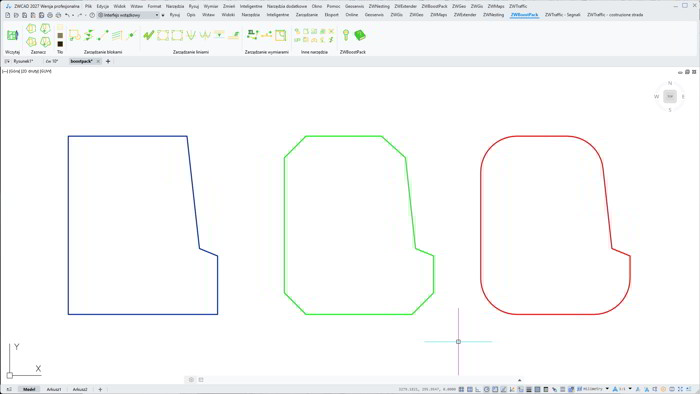Expand the command line arrow above status bar
The height and width of the screenshot is (394, 700).
(519, 380)
